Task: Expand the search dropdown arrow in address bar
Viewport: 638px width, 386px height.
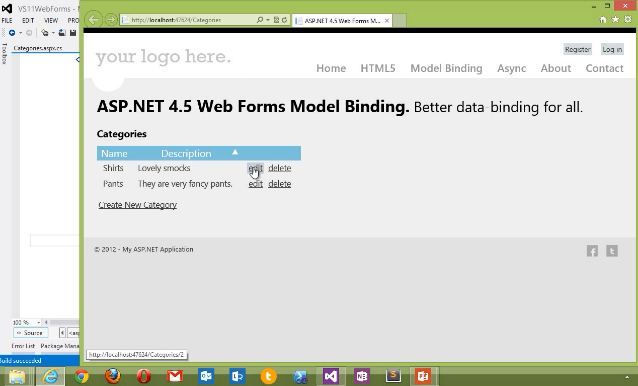Action: pyautogui.click(x=268, y=20)
